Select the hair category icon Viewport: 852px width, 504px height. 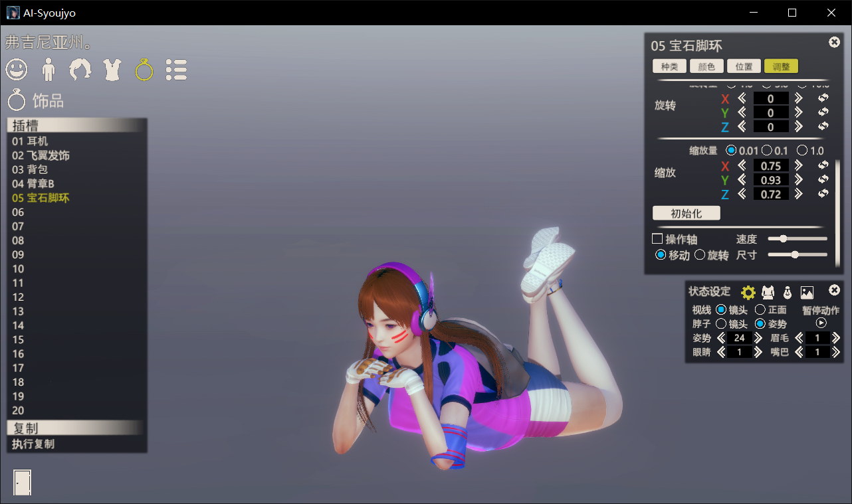click(x=80, y=69)
